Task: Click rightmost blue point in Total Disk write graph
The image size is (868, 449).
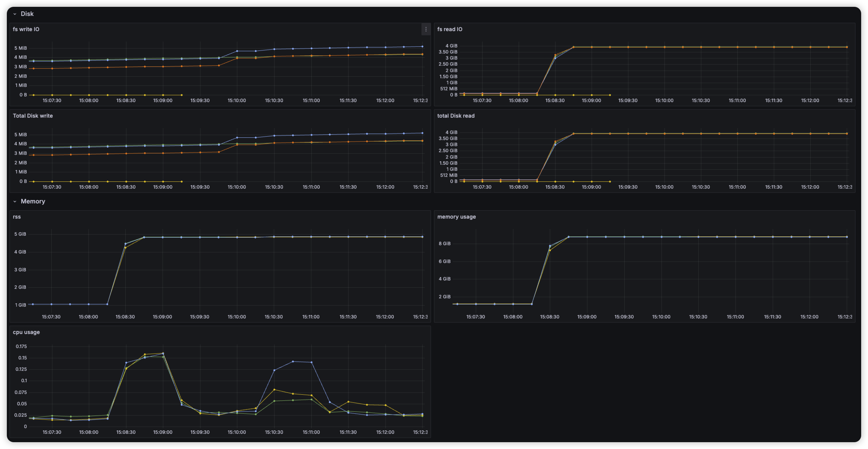Action: coord(422,133)
